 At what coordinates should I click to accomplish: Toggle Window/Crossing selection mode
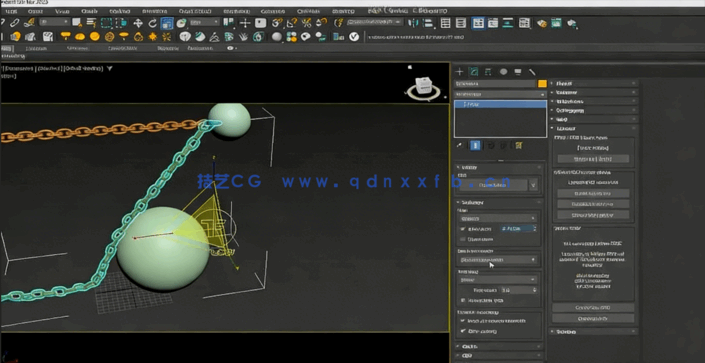(x=121, y=22)
